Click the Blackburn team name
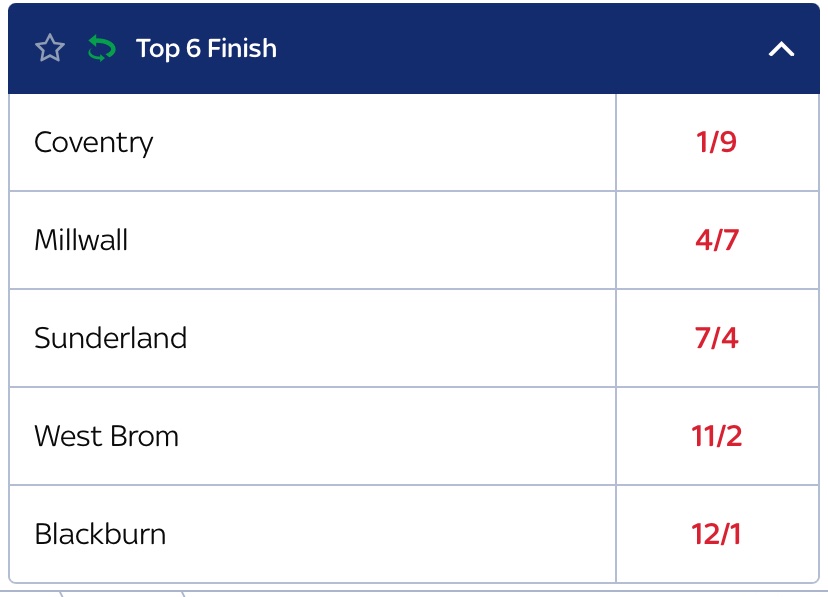This screenshot has height=597, width=828. pos(100,534)
